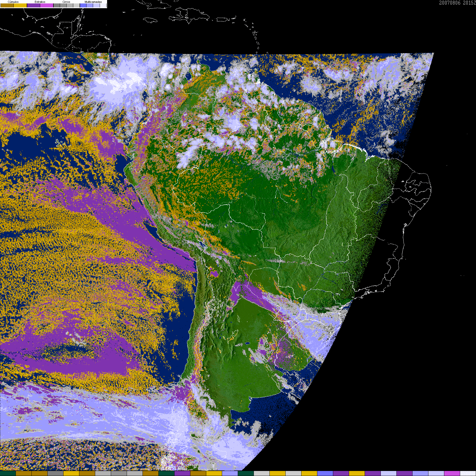This screenshot has width=476, height=476.
Task: Pick the dark purple Estratos legend swatch
Action: (34, 5)
